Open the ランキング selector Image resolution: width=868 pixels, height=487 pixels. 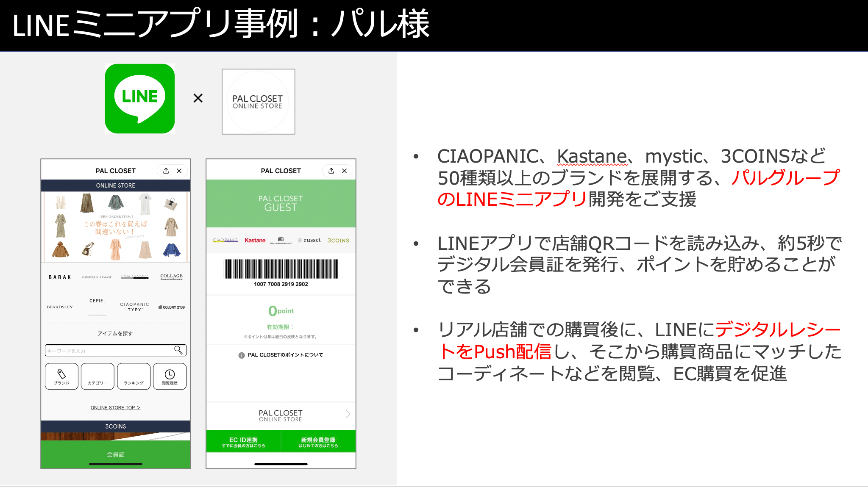(x=134, y=376)
